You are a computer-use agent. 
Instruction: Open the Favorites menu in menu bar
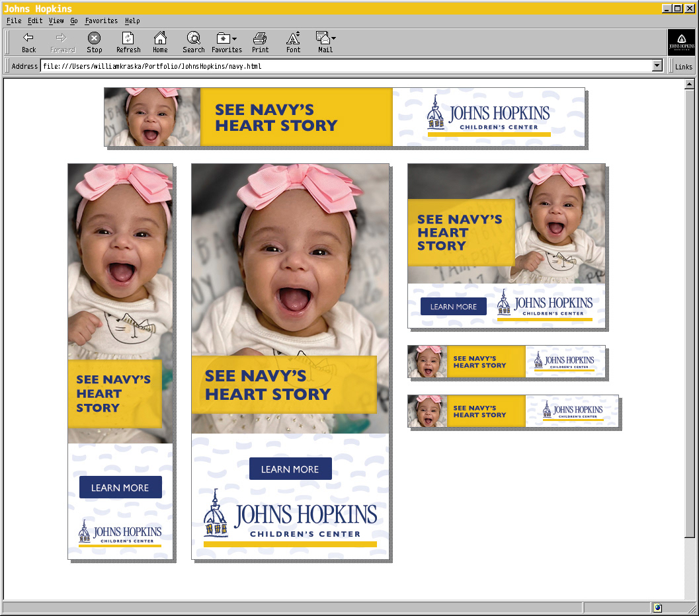[x=101, y=20]
